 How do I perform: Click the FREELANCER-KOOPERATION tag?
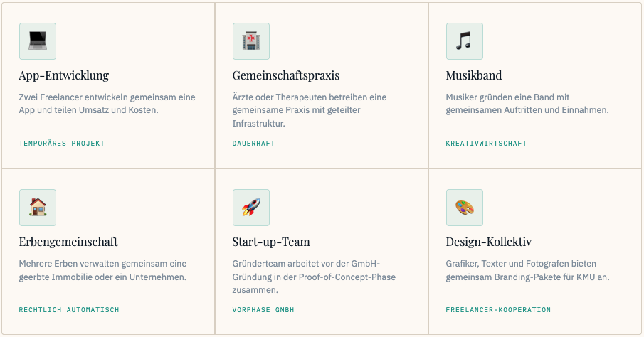click(498, 310)
